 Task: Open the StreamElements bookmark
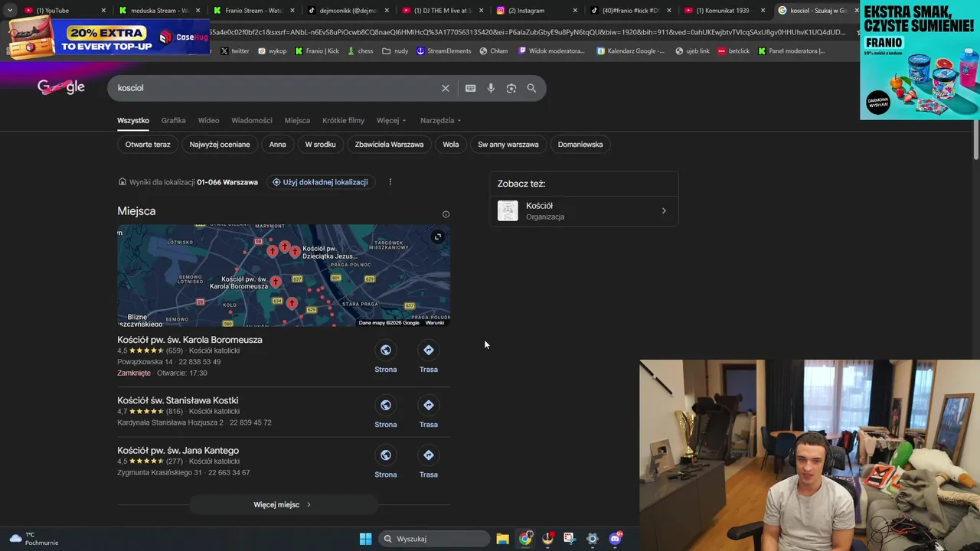click(444, 51)
